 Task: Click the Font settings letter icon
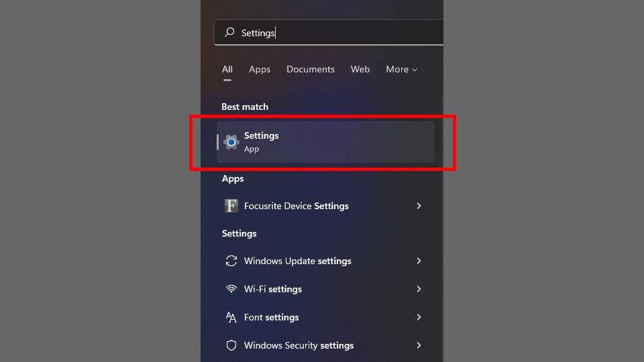tap(231, 317)
